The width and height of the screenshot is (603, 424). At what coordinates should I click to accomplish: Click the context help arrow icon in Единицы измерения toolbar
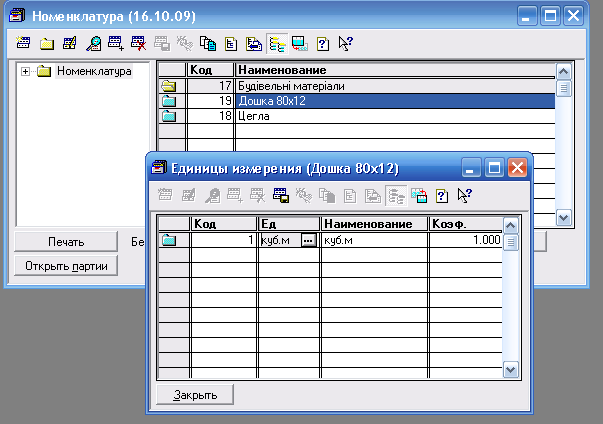tap(465, 195)
